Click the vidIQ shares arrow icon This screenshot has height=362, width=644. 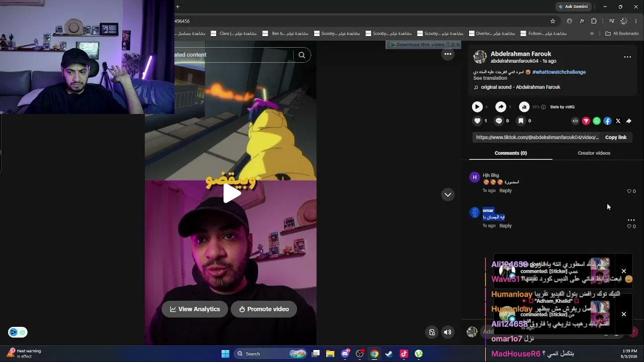(501, 107)
